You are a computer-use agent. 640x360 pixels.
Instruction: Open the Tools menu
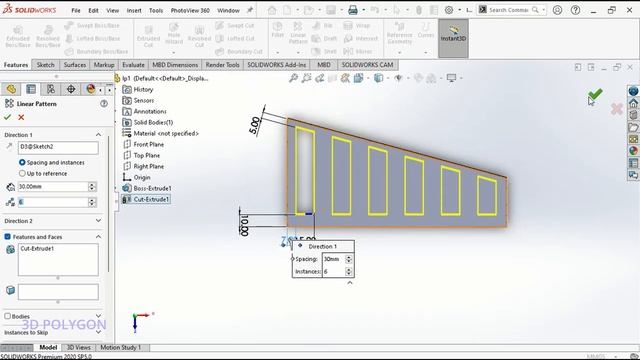pyautogui.click(x=156, y=11)
